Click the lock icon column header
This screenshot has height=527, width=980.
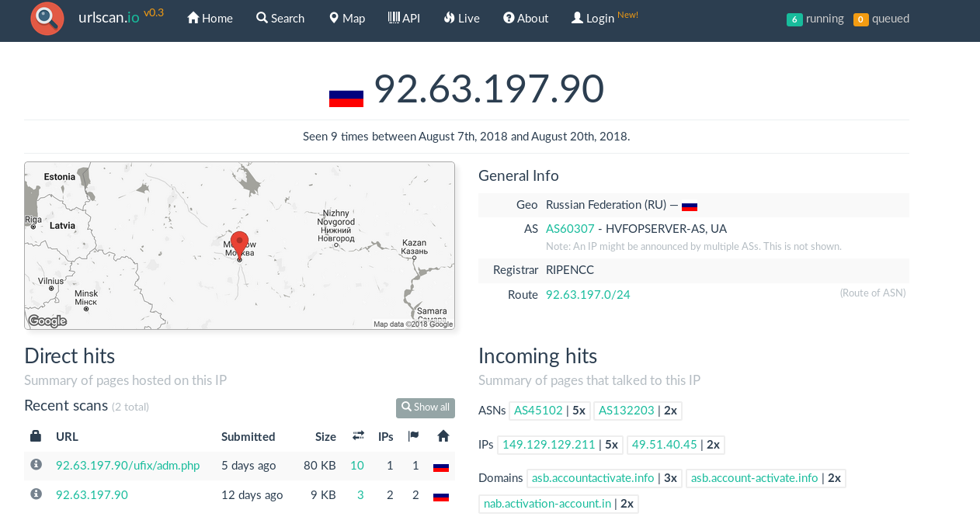[x=36, y=436]
